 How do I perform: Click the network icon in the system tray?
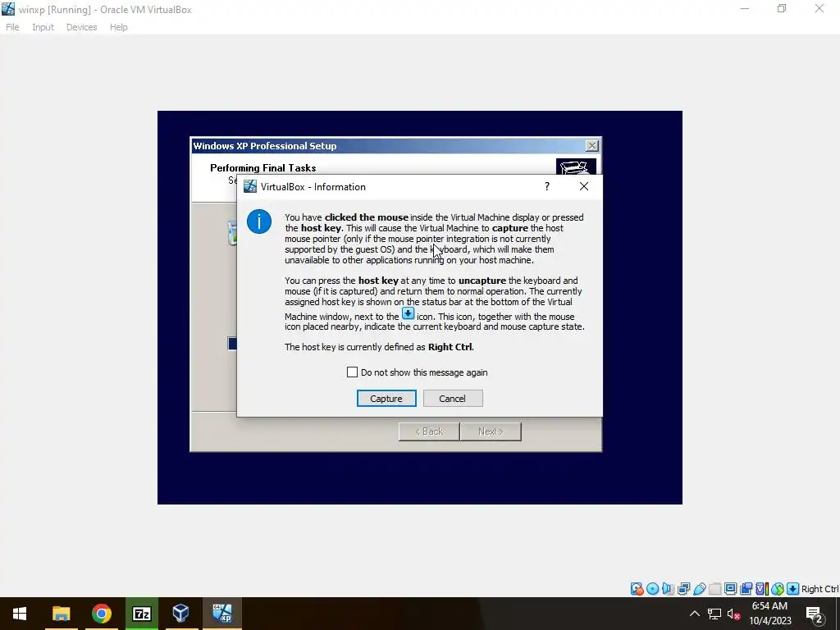pyautogui.click(x=714, y=614)
